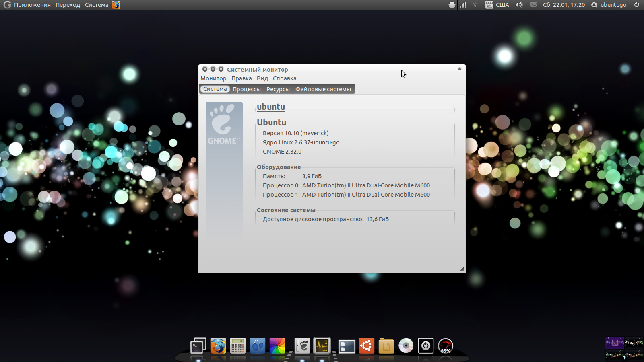Open the США keyboard layout indicator
644x362 pixels.
497,5
